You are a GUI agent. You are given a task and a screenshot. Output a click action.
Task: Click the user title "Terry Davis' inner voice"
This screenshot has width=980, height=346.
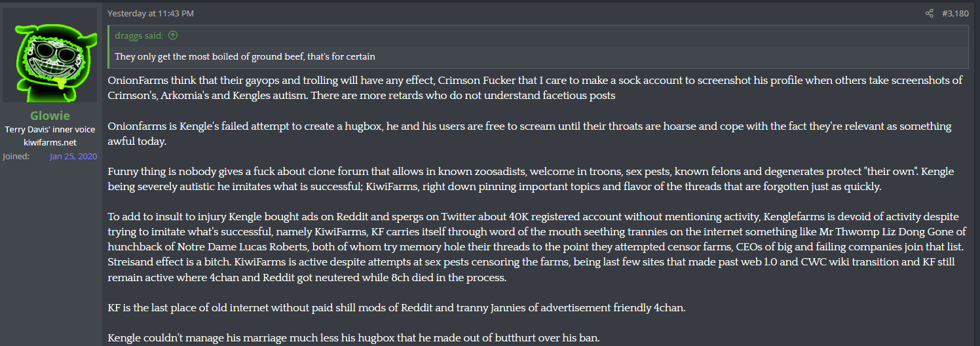[50, 129]
